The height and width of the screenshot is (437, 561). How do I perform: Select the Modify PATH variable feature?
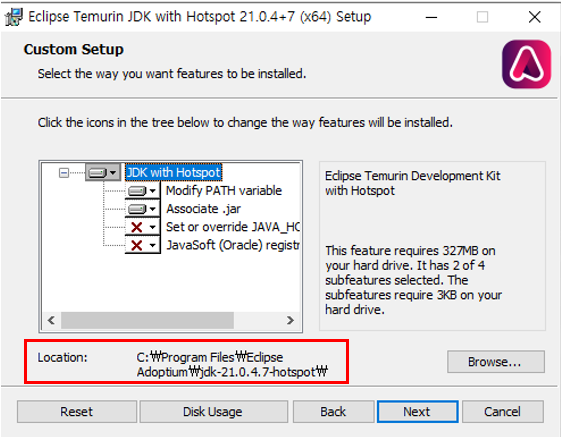[224, 190]
